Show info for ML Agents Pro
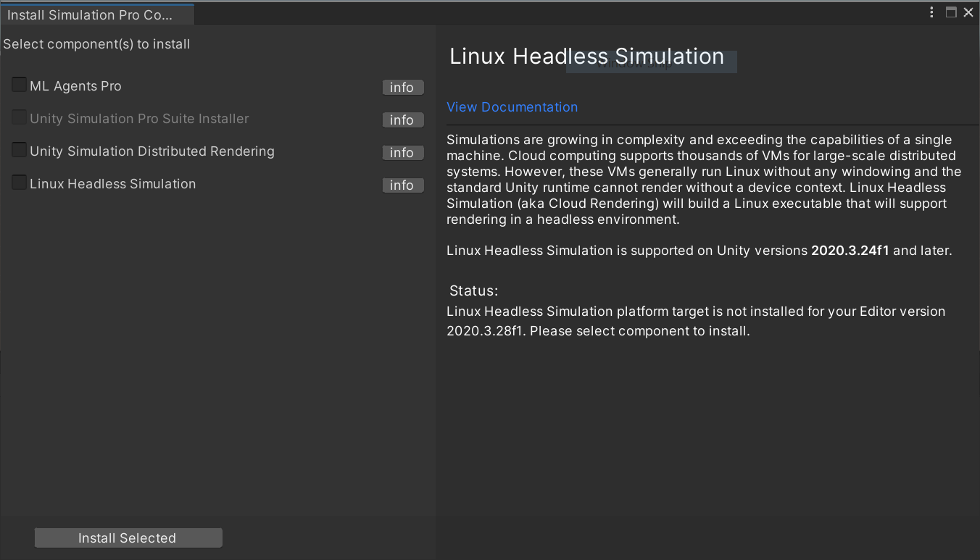Image resolution: width=980 pixels, height=560 pixels. click(x=402, y=88)
